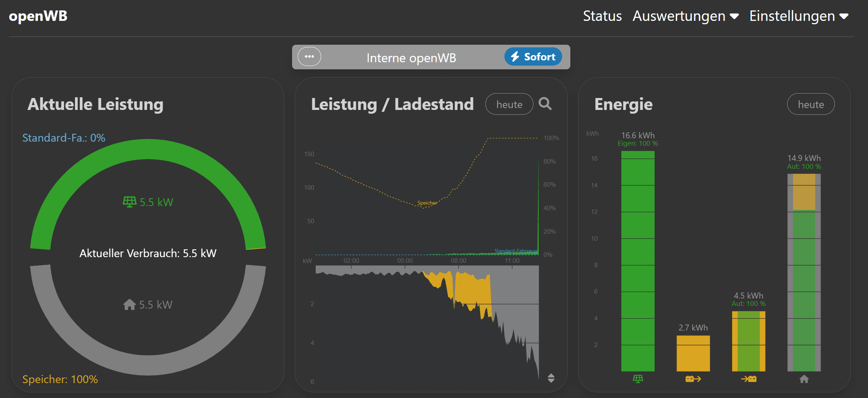Click the solar panel icon beside 5.5 kW
The width and height of the screenshot is (868, 398).
pyautogui.click(x=129, y=202)
